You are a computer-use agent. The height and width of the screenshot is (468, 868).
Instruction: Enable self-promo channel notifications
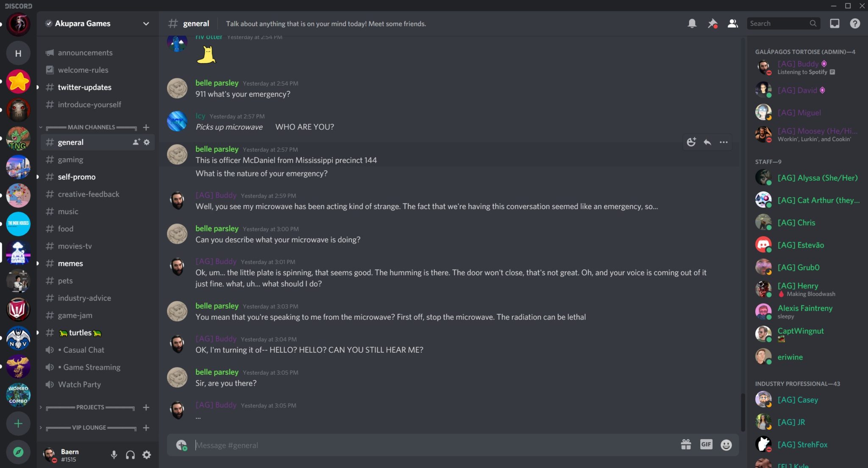click(77, 177)
